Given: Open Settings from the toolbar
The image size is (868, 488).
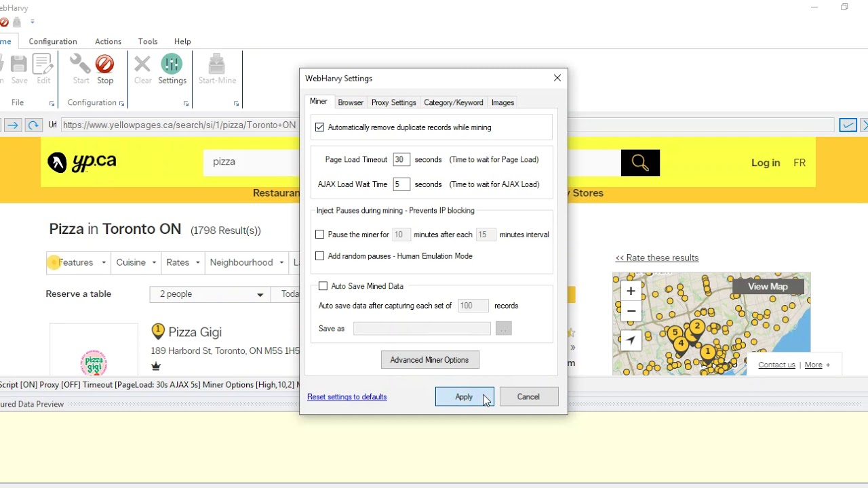Looking at the screenshot, I should (x=172, y=70).
